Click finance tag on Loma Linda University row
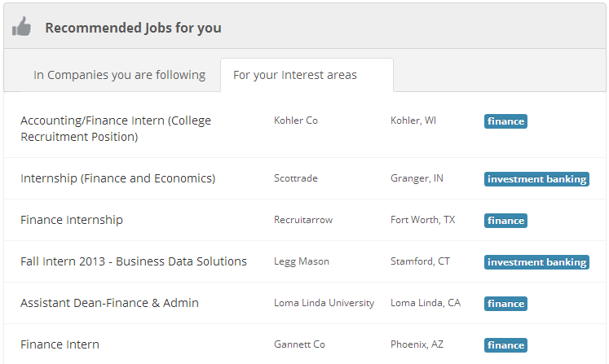 505,304
